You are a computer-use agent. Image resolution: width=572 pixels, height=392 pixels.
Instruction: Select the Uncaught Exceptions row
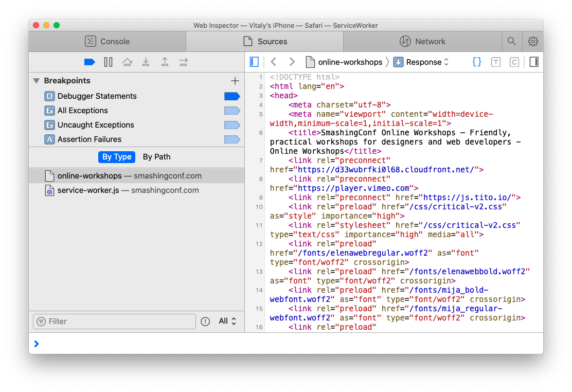136,125
